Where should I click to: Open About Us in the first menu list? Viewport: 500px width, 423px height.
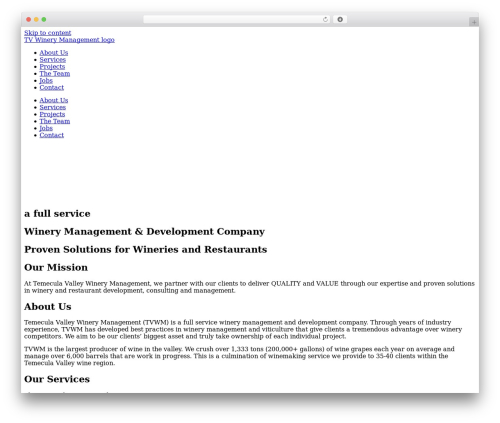pyautogui.click(x=54, y=53)
